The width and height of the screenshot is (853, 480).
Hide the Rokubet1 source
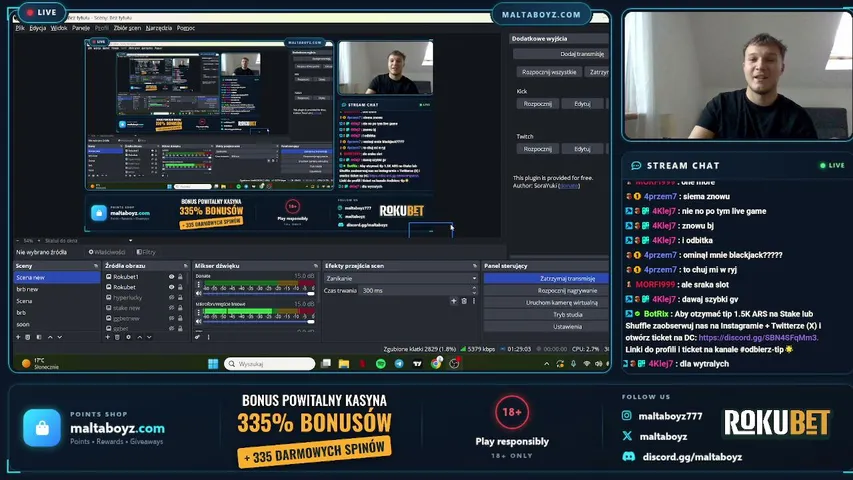[171, 277]
